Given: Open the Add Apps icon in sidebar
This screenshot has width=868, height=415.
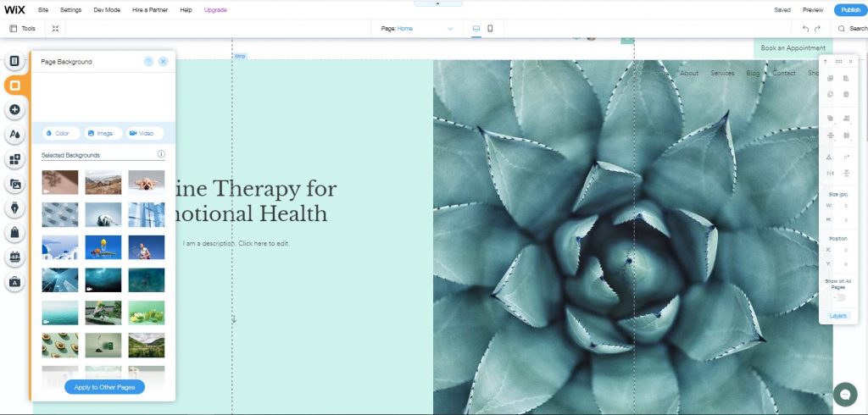Looking at the screenshot, I should (x=15, y=159).
